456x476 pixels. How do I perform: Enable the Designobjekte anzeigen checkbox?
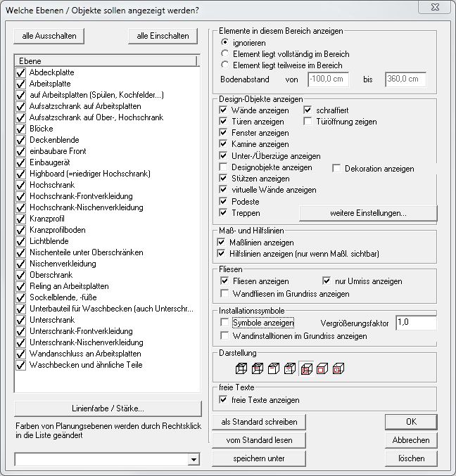coord(224,167)
